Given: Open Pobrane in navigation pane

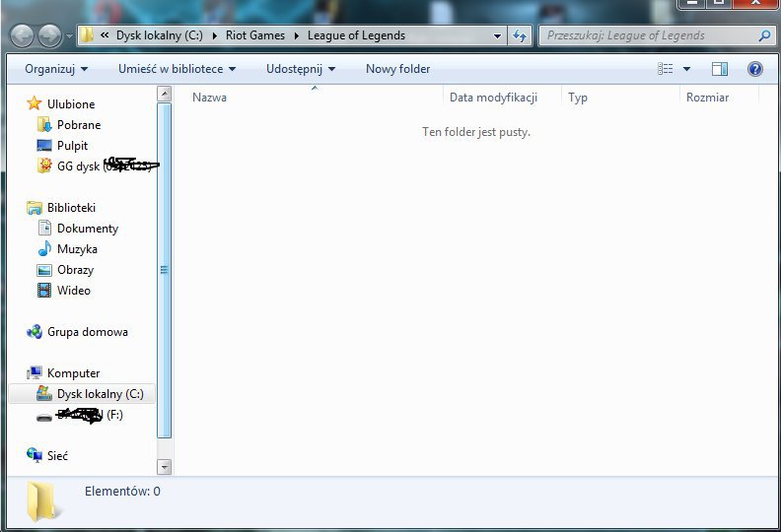Looking at the screenshot, I should [79, 125].
